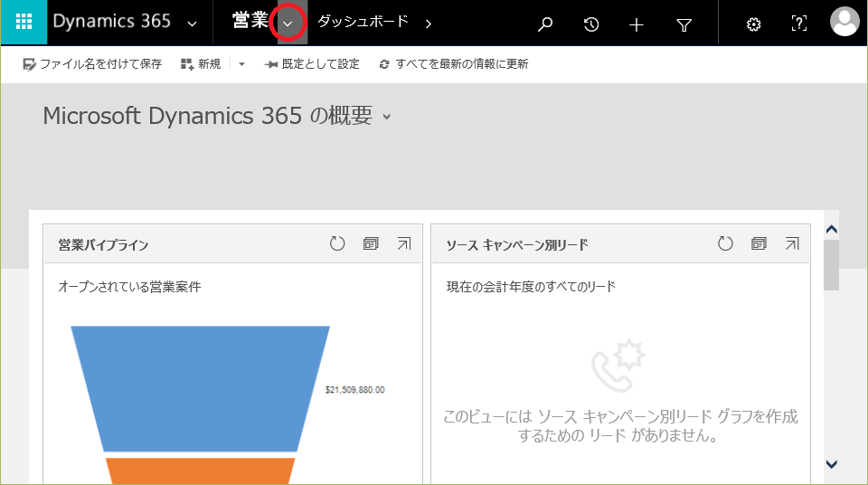Click 現在の会計年度のすべてのリード view label
868x485 pixels.
tap(531, 287)
